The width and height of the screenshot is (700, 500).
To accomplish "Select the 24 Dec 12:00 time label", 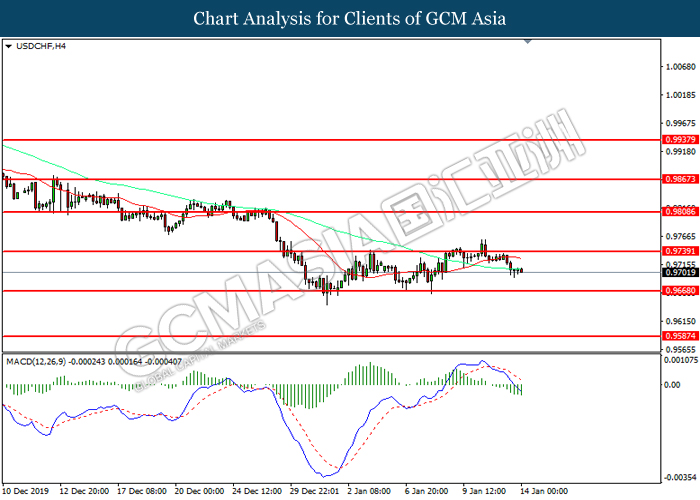I will [257, 491].
